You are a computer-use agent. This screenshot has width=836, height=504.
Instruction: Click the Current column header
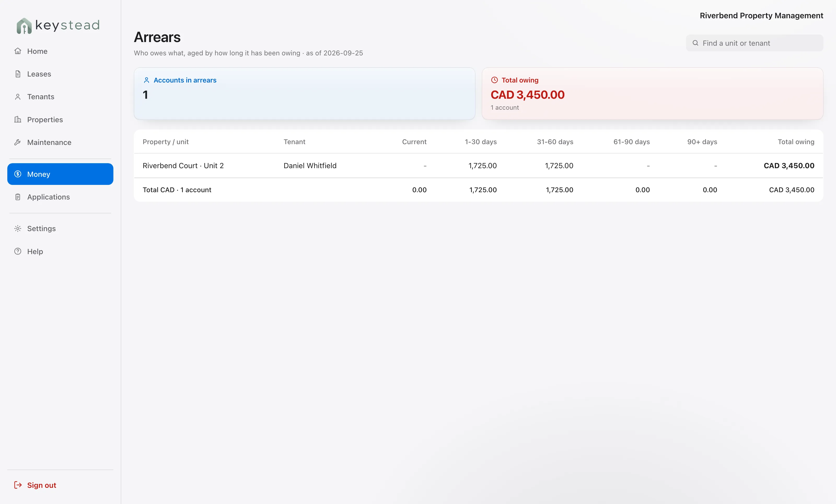[414, 142]
